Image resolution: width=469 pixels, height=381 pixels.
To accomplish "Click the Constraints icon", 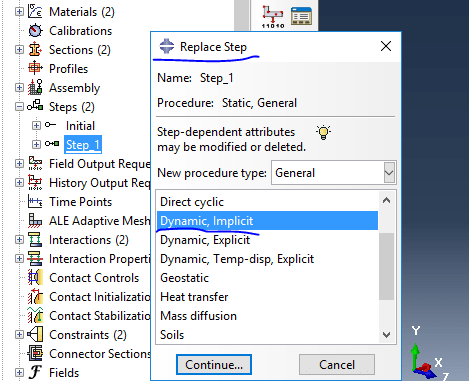I will click(35, 334).
